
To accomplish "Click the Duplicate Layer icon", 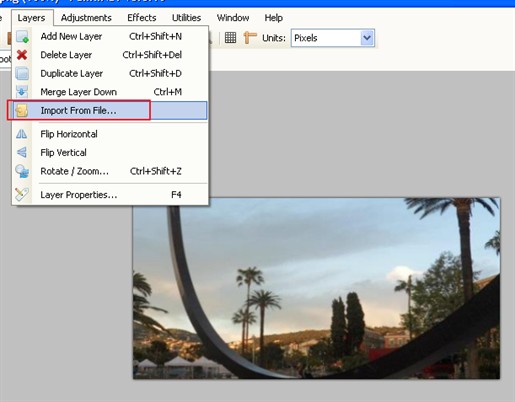I will pos(22,73).
